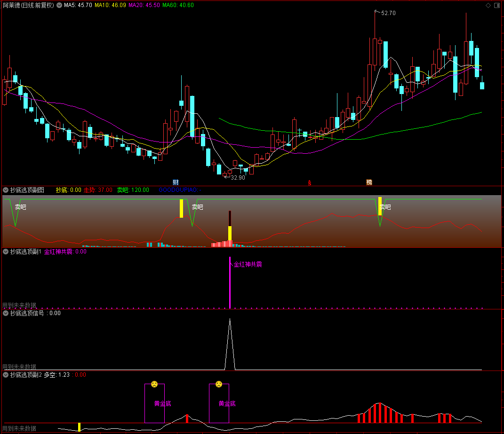This screenshot has width=504, height=434.
Task: Click the MA10: 46.09 value
Action: [110, 5]
